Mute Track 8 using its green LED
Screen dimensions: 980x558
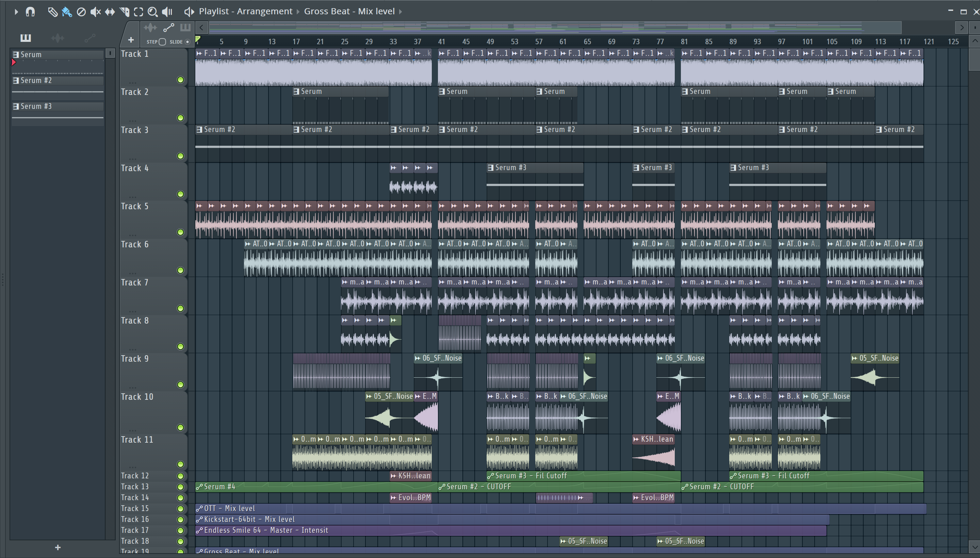click(180, 346)
